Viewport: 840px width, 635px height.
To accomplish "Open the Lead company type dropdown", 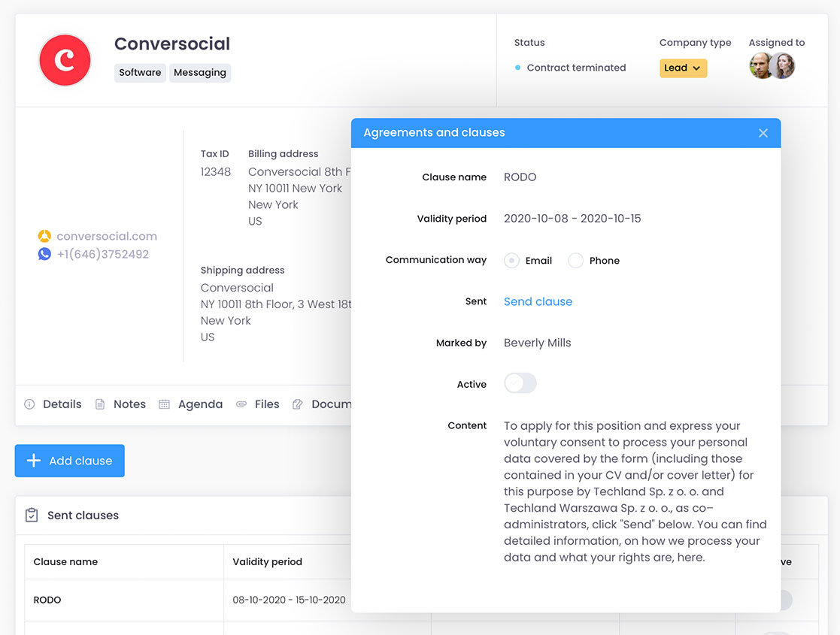I will (683, 68).
